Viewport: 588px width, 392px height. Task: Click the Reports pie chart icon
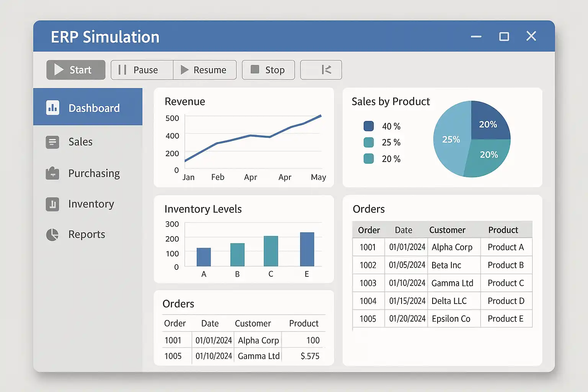click(x=52, y=234)
